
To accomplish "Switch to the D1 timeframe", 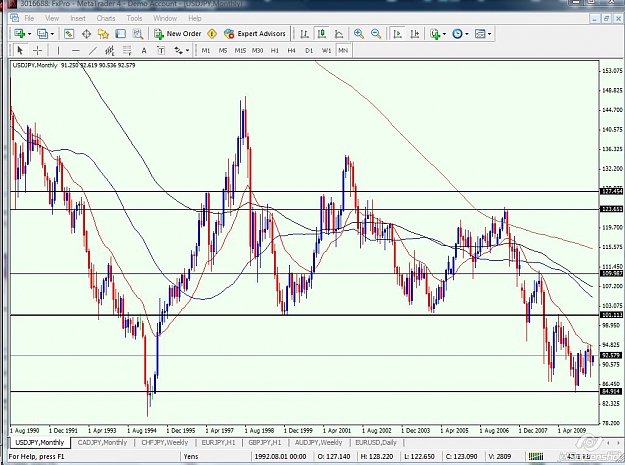I will point(309,51).
